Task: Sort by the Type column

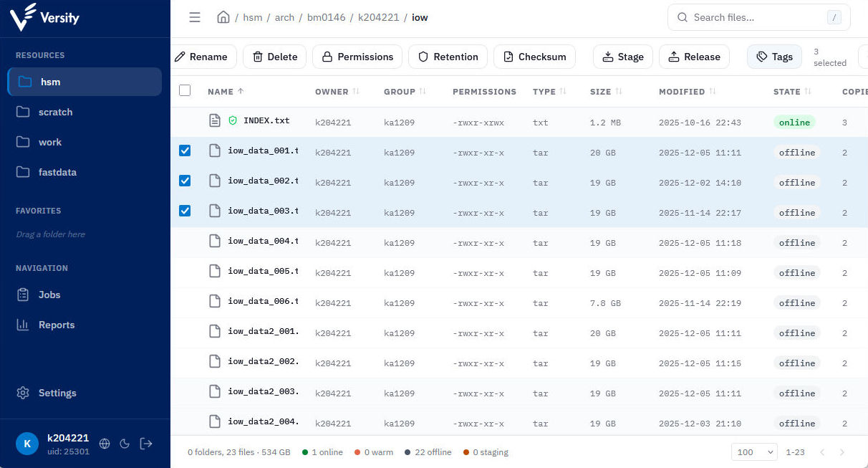Action: [550, 92]
